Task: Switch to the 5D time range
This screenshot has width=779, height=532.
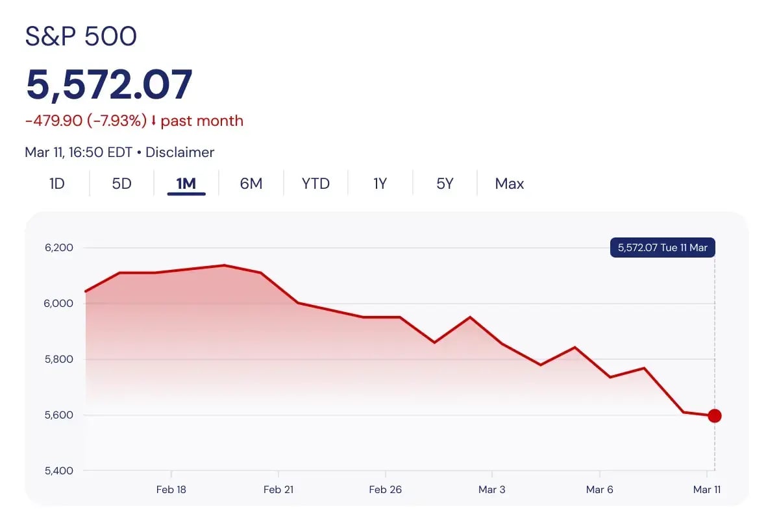Action: [x=121, y=184]
